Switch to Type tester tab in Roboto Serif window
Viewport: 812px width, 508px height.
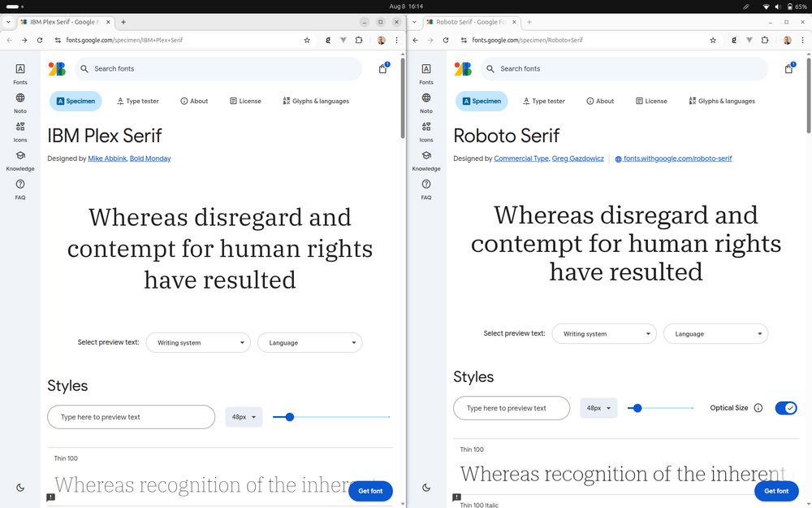tap(544, 101)
